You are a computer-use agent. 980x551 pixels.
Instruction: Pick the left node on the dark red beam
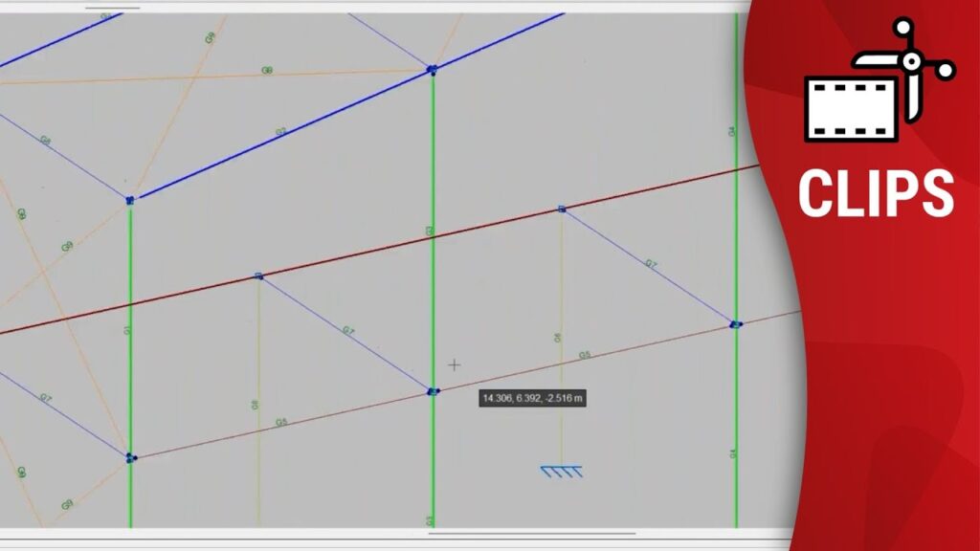point(258,276)
